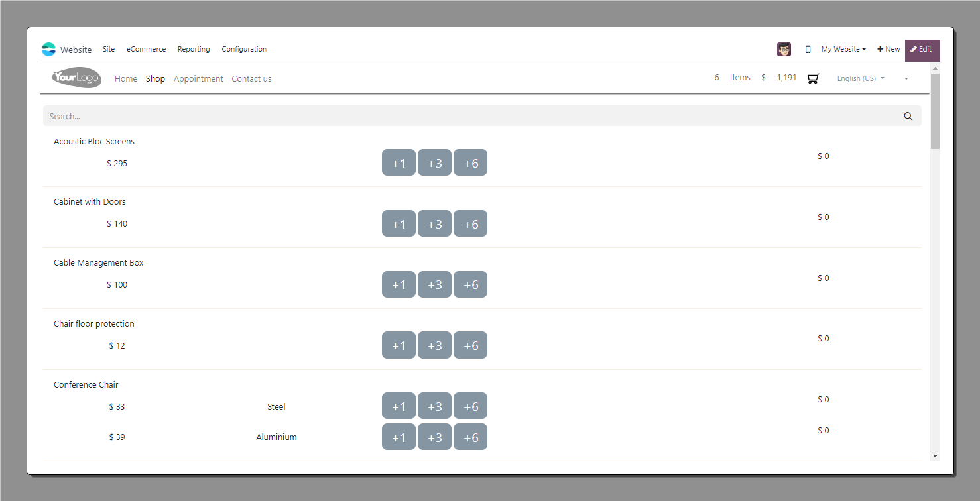Click the + New button
The width and height of the screenshot is (980, 501).
pyautogui.click(x=888, y=49)
